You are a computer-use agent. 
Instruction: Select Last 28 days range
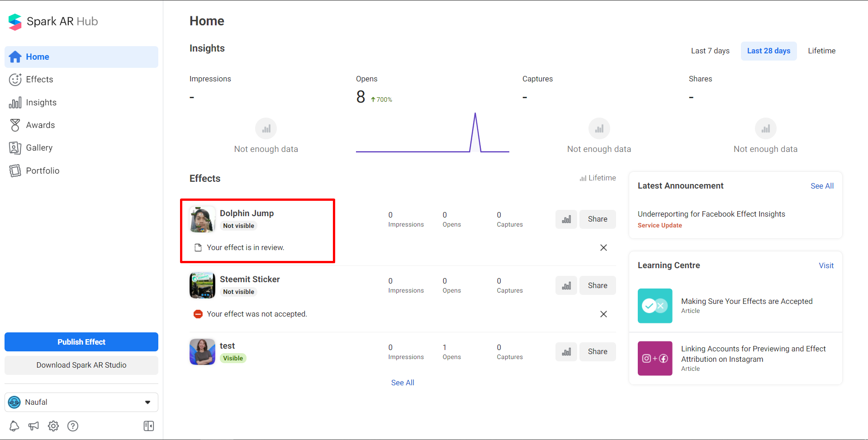coord(768,51)
